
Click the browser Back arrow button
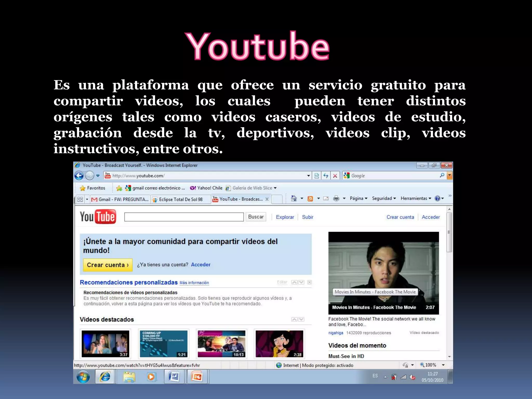click(x=79, y=176)
